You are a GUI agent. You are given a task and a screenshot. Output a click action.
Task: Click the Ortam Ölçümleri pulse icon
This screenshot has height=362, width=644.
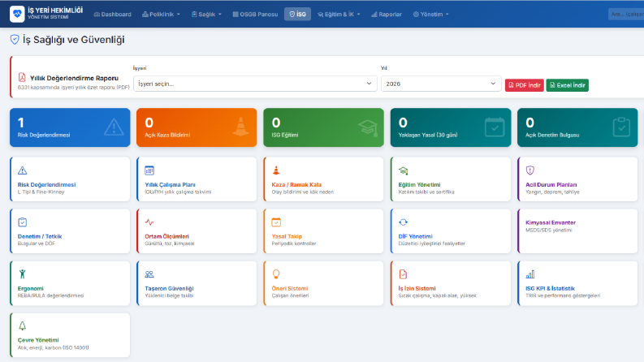coord(149,222)
